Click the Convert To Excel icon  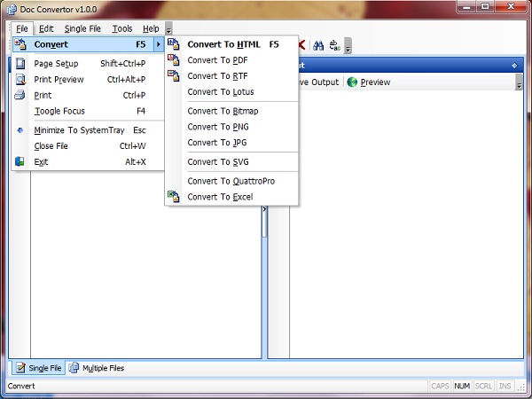[x=174, y=197]
